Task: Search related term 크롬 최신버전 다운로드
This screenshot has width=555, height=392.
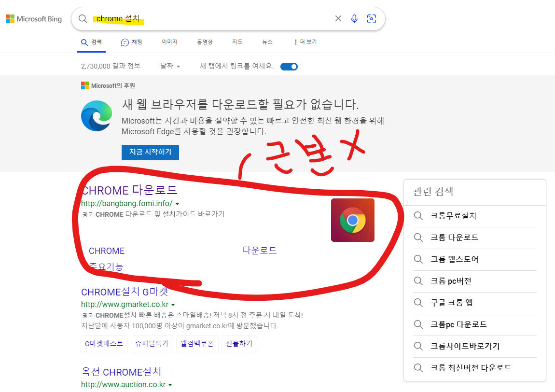Action: coord(471,368)
